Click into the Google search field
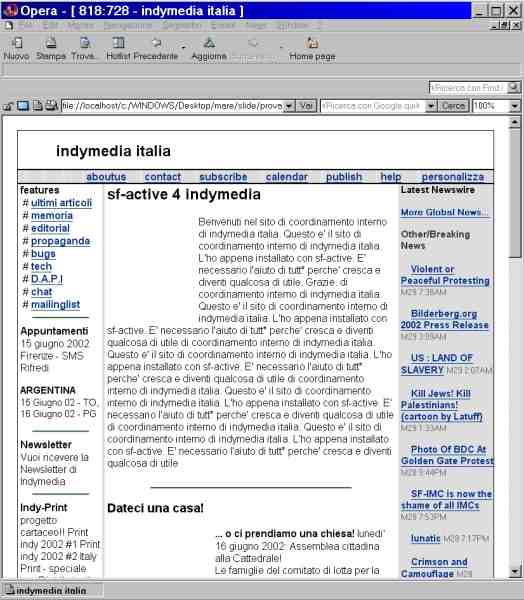 click(x=373, y=106)
